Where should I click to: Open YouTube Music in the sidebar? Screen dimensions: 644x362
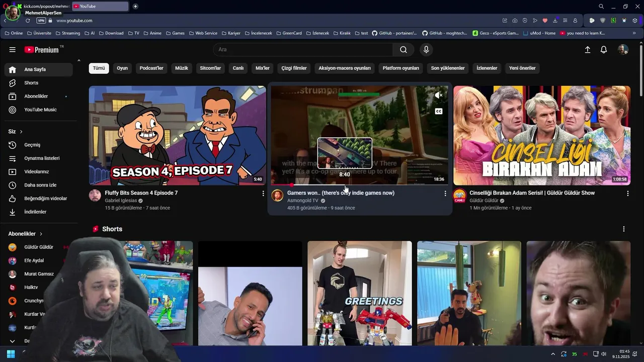(x=38, y=110)
